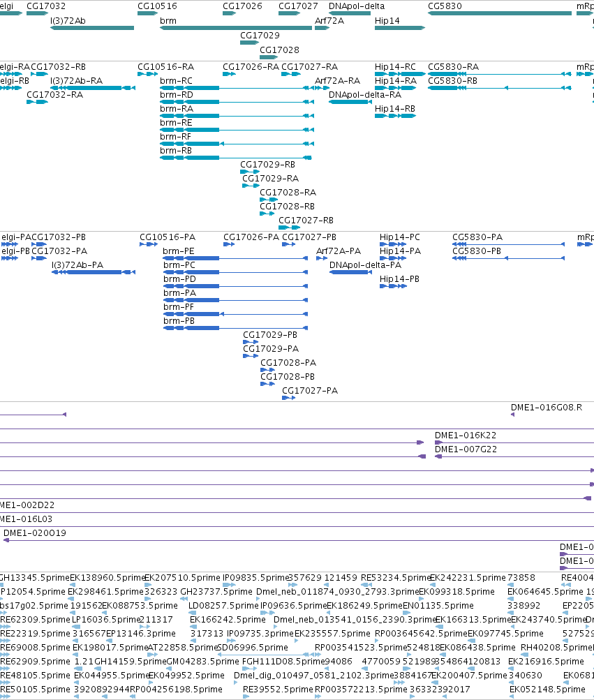Select the CG17028-PA protein label
Screen dimensions: 594x700
pyautogui.click(x=288, y=363)
